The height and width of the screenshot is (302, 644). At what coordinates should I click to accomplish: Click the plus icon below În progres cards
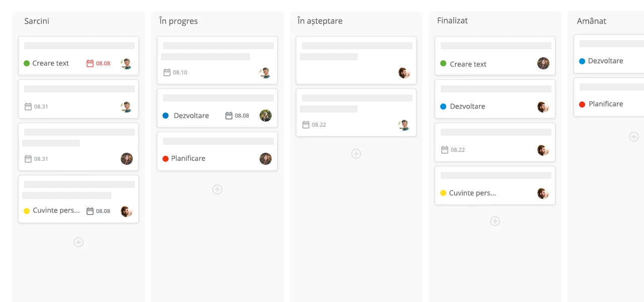[217, 189]
